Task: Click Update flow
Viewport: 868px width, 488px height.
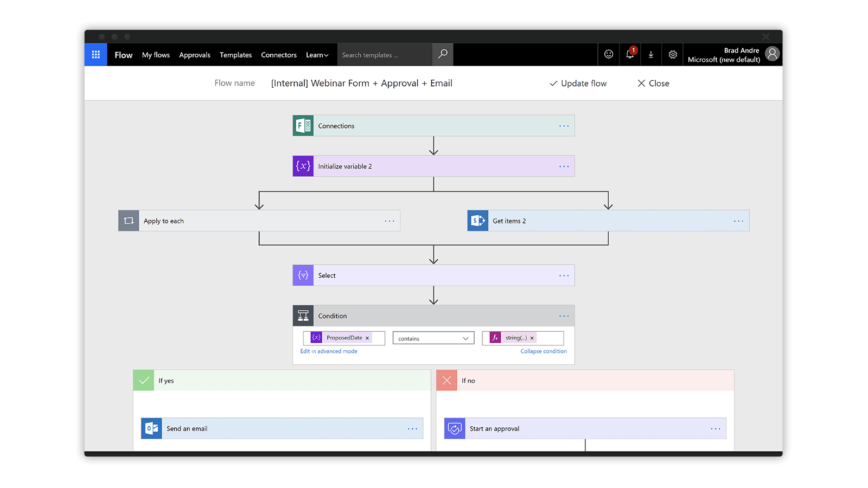Action: pos(578,83)
